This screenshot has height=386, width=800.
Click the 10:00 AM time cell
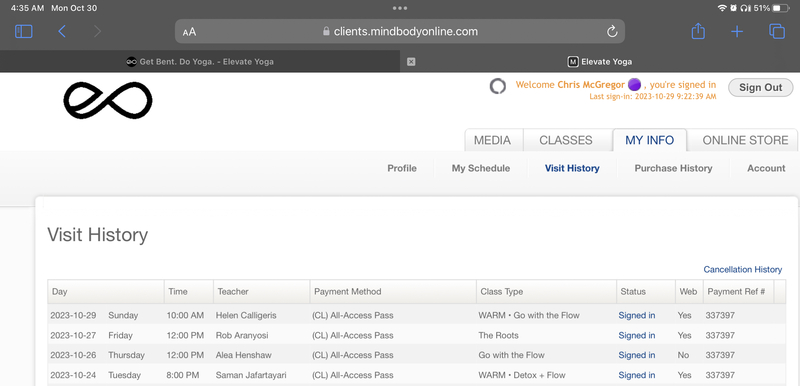point(185,315)
